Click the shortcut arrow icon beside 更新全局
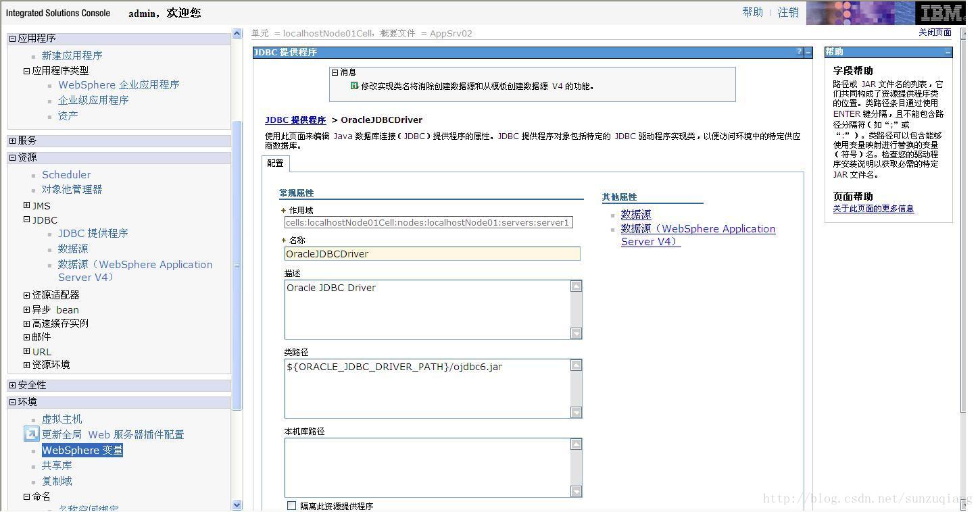 tap(31, 434)
